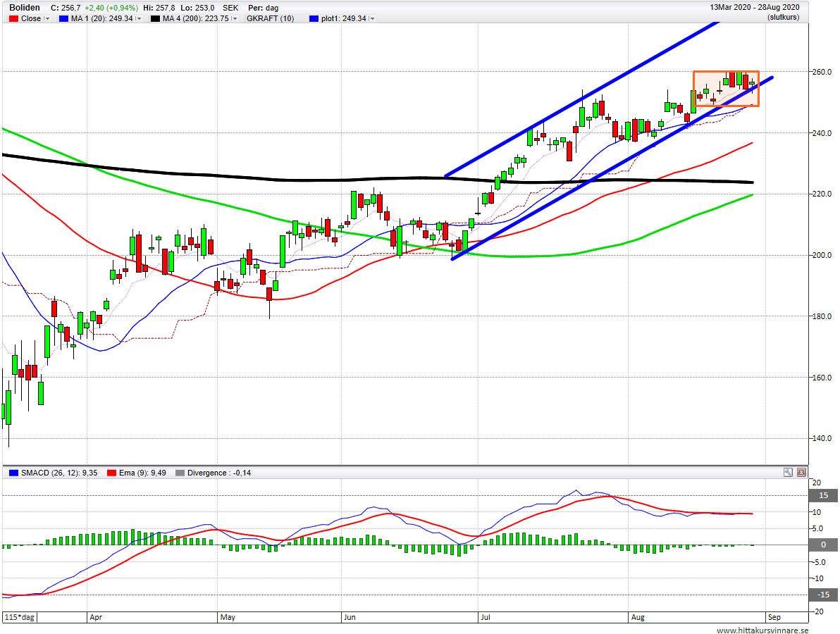Click the 180.0 price axis label

pyautogui.click(x=822, y=316)
